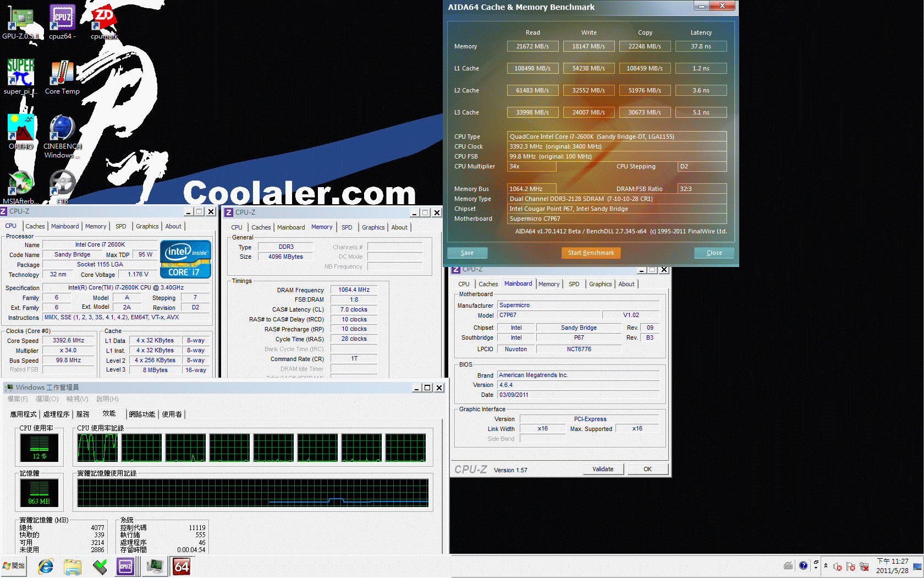
Task: Open 檢視(V) menu in Task Manager
Action: click(x=77, y=399)
